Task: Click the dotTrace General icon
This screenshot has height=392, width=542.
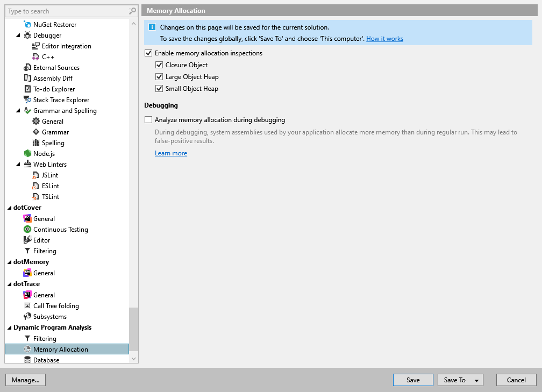Action: tap(27, 295)
